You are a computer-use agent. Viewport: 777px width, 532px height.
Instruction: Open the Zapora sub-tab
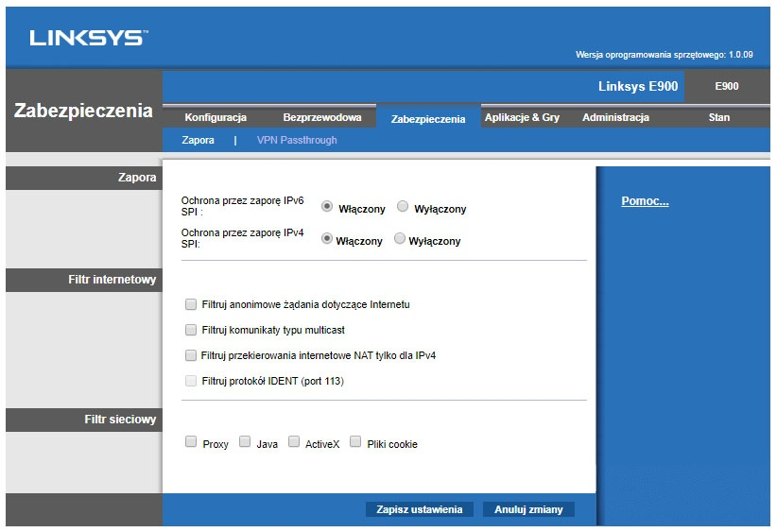pos(198,140)
